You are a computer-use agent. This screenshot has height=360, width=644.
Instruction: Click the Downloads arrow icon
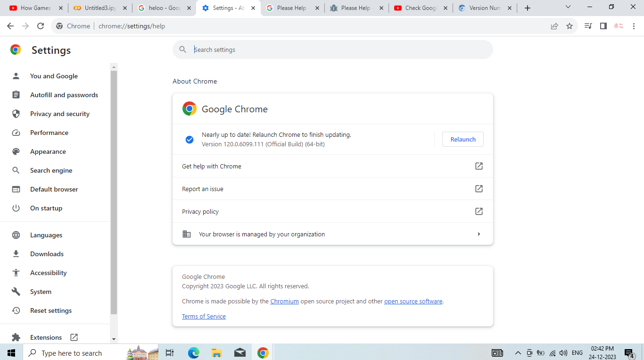click(16, 254)
